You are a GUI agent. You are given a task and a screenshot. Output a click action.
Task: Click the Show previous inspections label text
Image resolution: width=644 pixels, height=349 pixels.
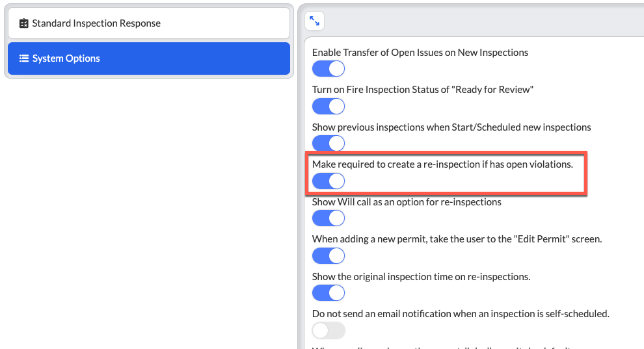(x=451, y=127)
